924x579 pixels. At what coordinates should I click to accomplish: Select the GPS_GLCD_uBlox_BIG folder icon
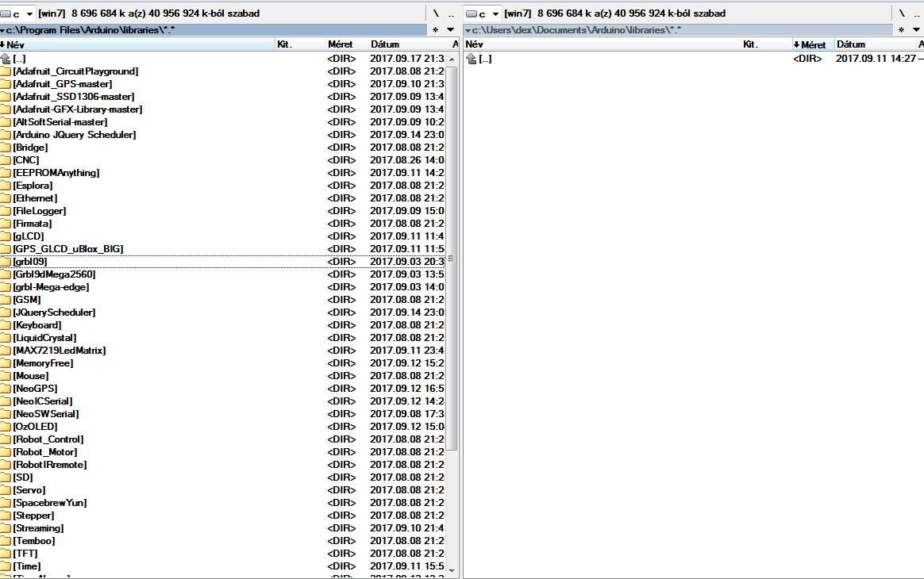tap(6, 249)
